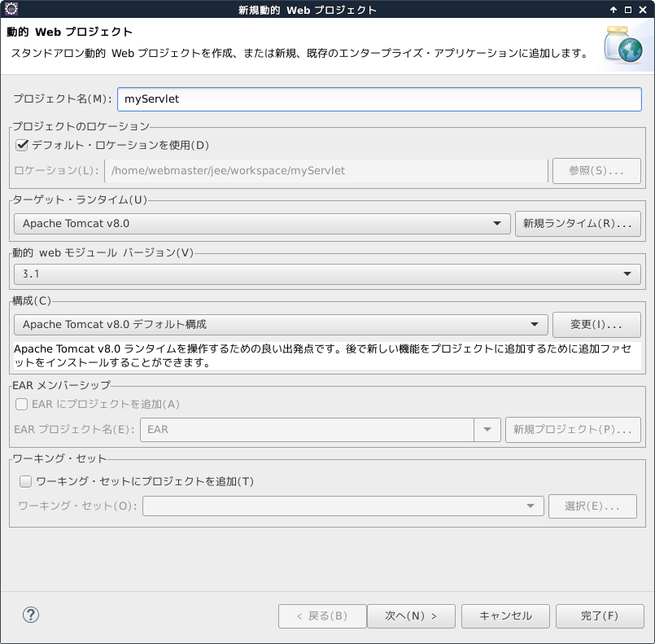Screen dimensions: 655x644
Task: Close the new web project dialog
Action: [x=643, y=10]
